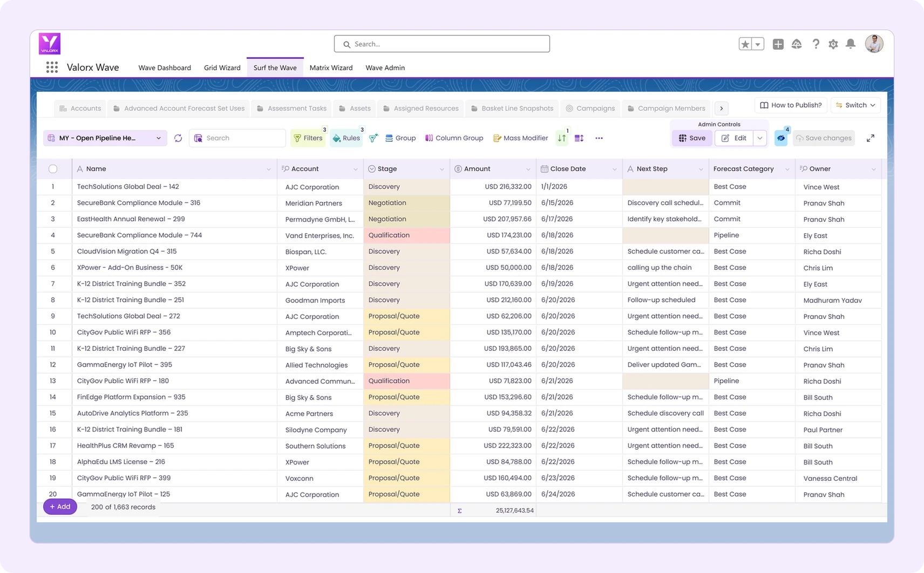This screenshot has height=573, width=924.
Task: Click the Group toolbar button
Action: (400, 138)
